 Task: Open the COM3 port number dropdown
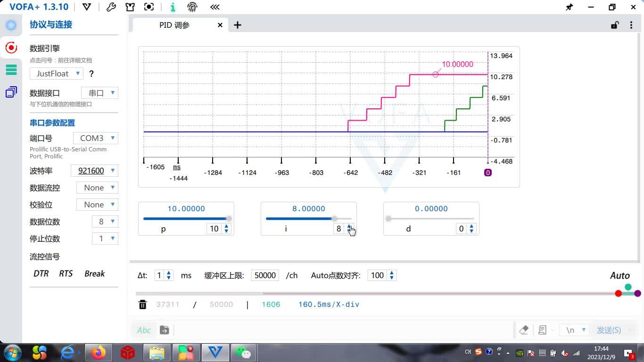pyautogui.click(x=96, y=138)
